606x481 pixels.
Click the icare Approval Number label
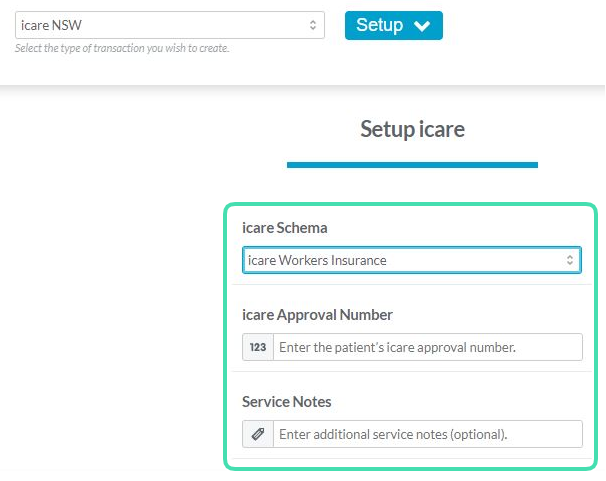[317, 315]
